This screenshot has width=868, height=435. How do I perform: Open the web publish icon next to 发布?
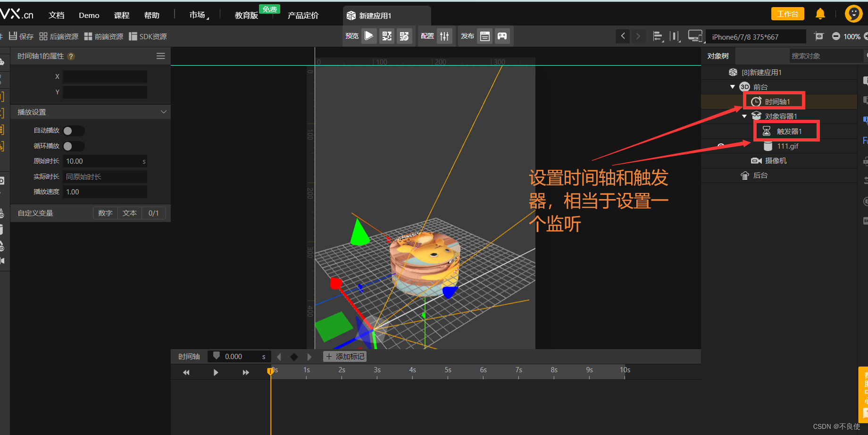point(484,35)
